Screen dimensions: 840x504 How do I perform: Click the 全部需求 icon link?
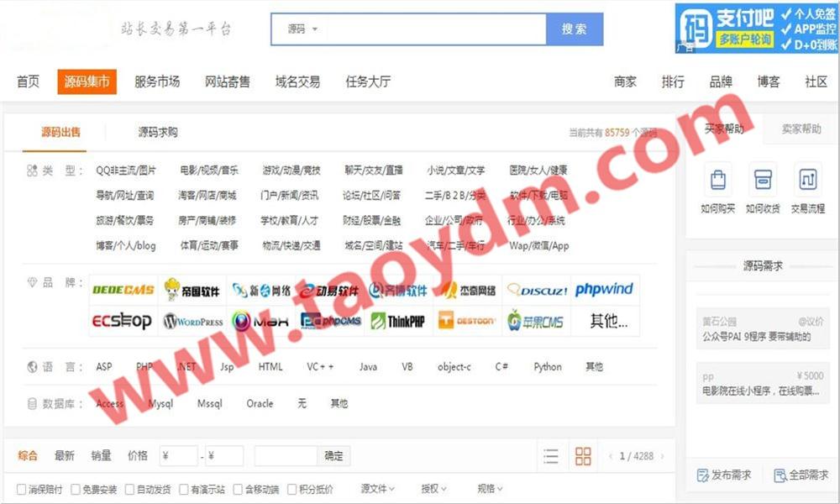pos(801,475)
